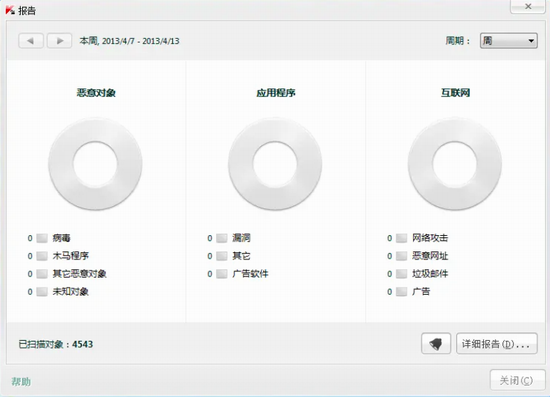Click the 病毒 legend color swatch
The image size is (550, 397).
point(42,238)
